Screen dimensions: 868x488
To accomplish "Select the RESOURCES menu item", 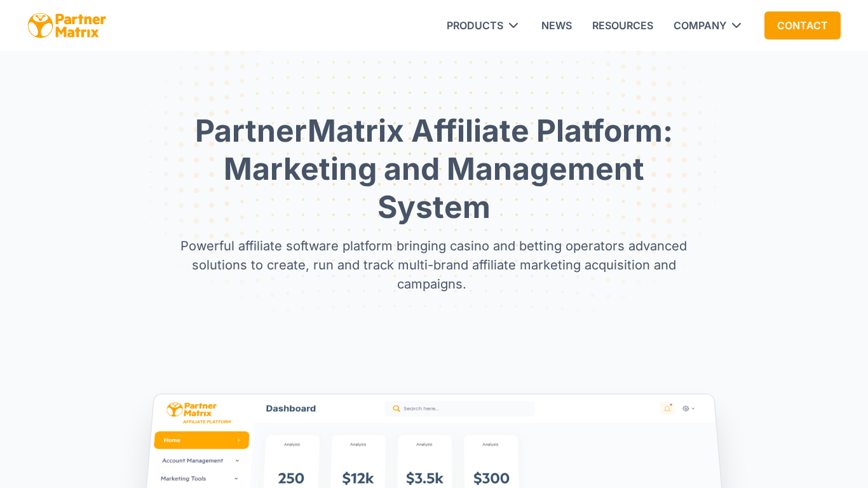I will 623,25.
